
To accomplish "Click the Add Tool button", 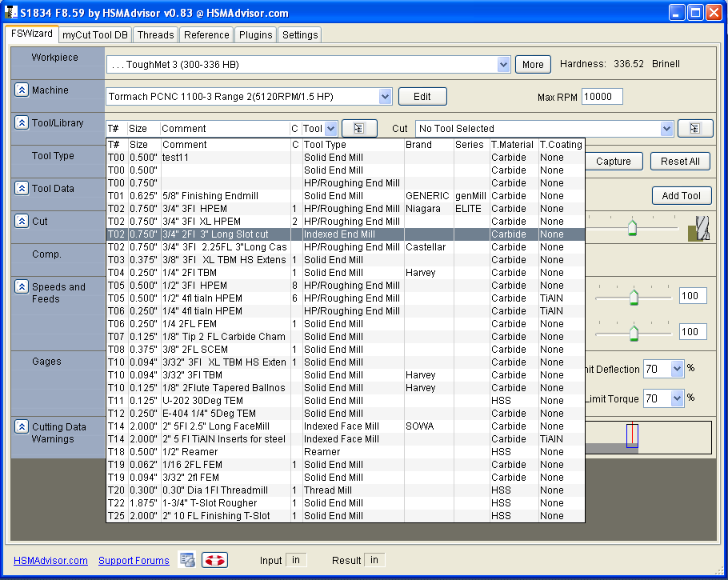I will tap(681, 195).
